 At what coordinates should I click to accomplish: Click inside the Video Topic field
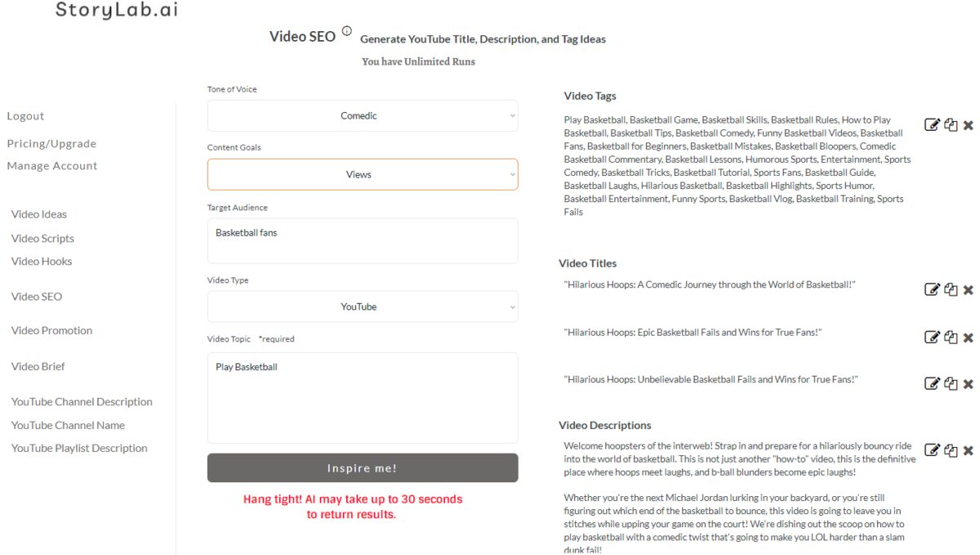[363, 398]
